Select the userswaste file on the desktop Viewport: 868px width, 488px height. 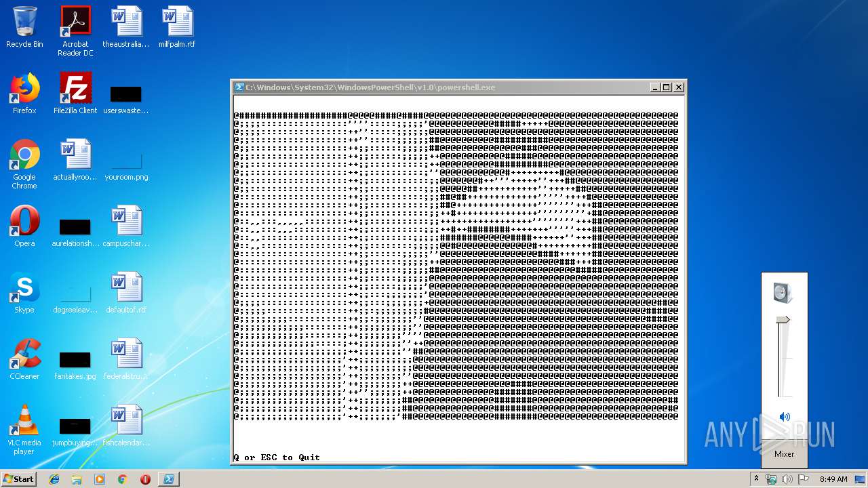pyautogui.click(x=126, y=99)
